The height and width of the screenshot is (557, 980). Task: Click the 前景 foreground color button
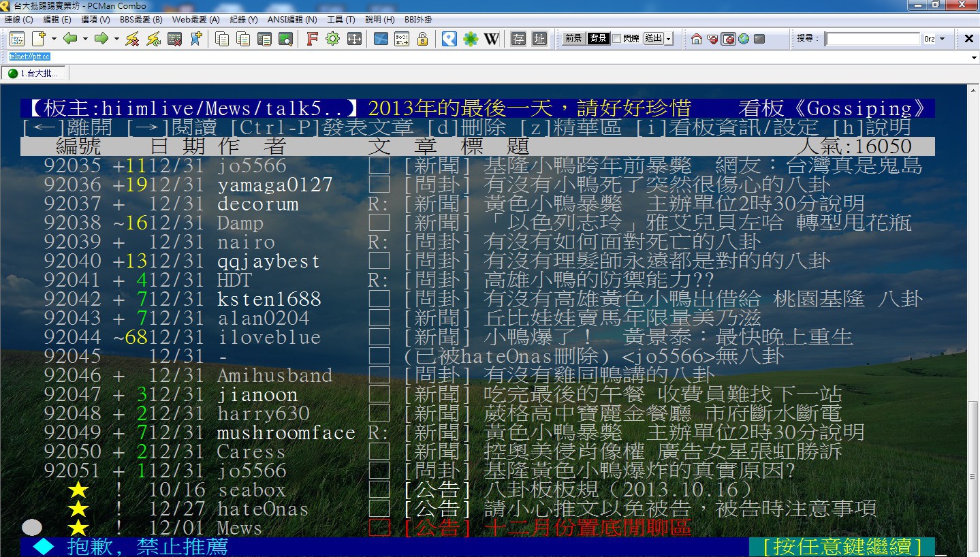coord(573,39)
